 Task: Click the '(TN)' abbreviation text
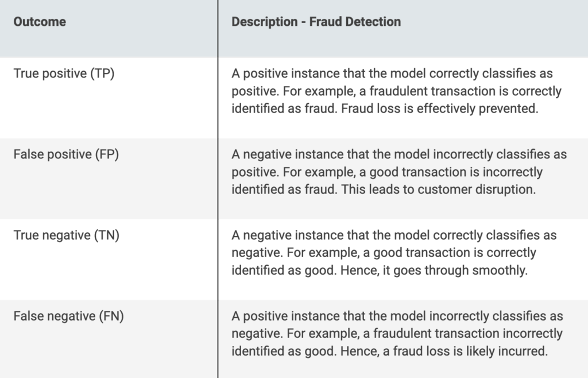[106, 235]
